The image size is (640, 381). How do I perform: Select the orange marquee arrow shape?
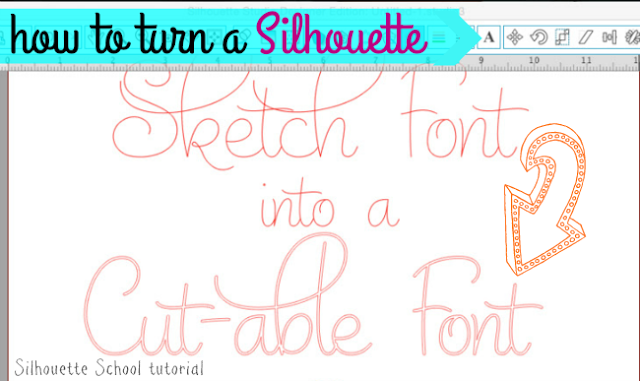(545, 199)
